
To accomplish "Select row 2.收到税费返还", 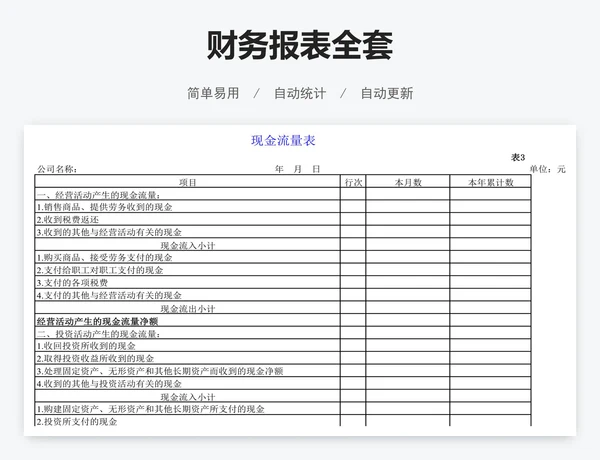I will [x=283, y=220].
